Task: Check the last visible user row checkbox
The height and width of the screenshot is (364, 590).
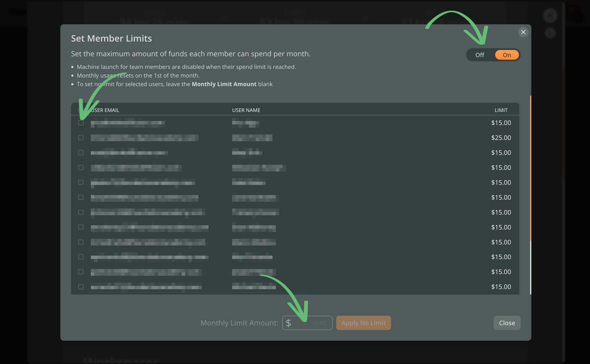Action: coord(81,287)
